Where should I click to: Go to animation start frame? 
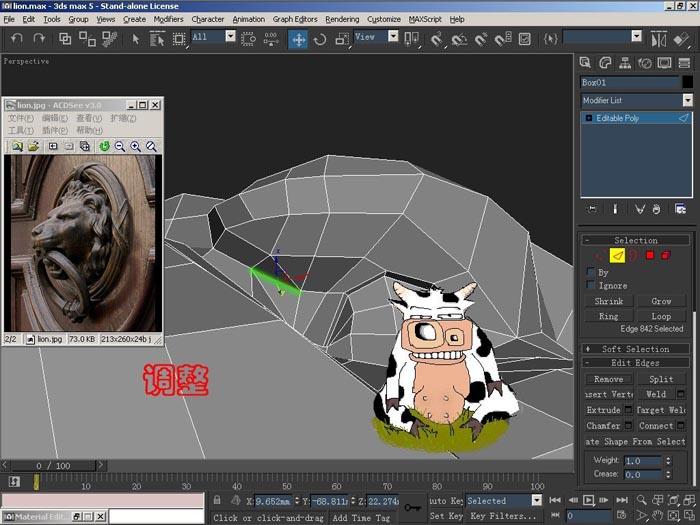point(555,500)
